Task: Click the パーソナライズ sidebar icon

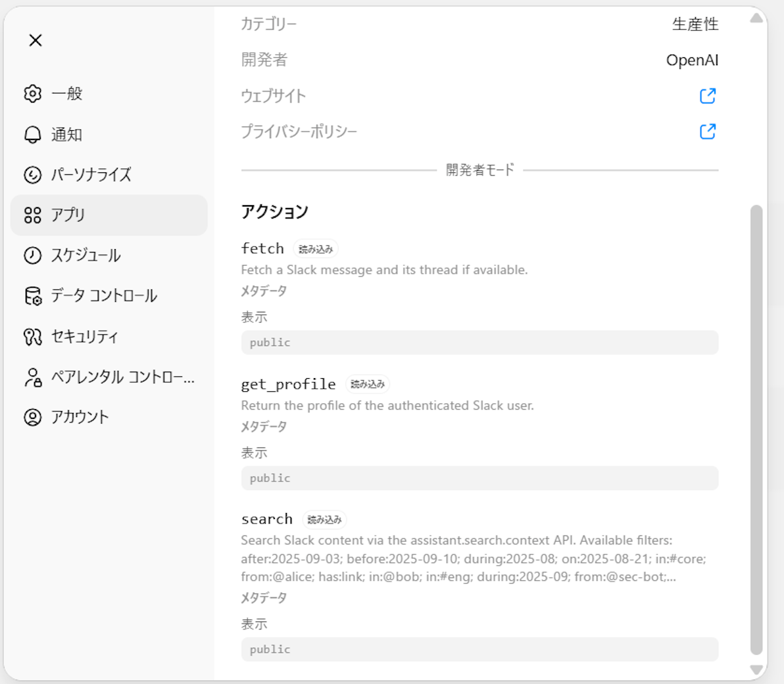Action: 32,175
